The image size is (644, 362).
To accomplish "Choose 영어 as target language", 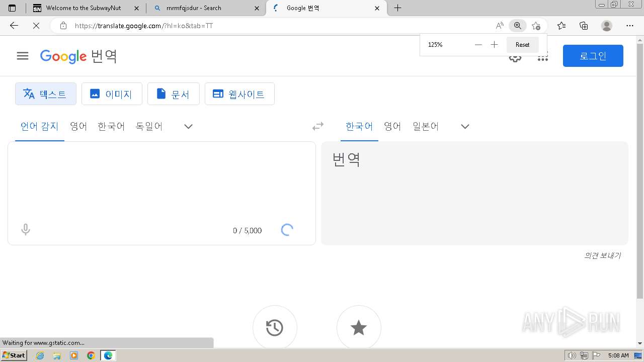I will 392,126.
